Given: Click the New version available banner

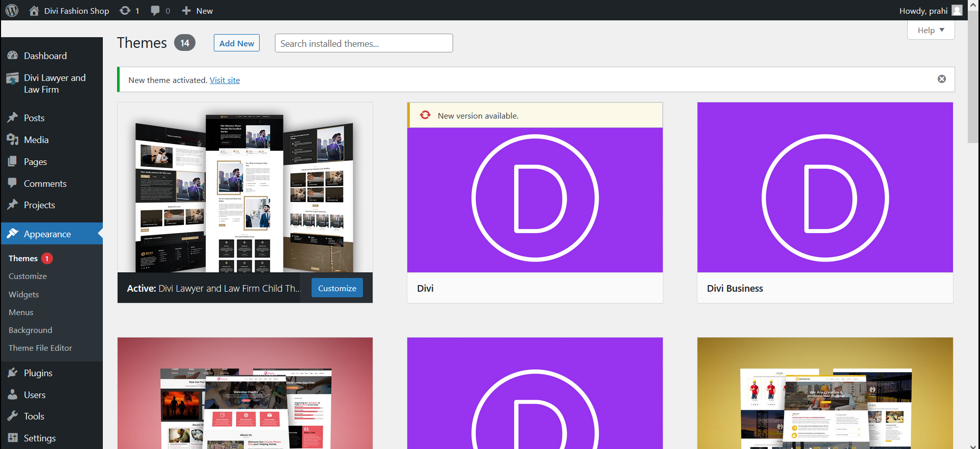Looking at the screenshot, I should coord(535,116).
